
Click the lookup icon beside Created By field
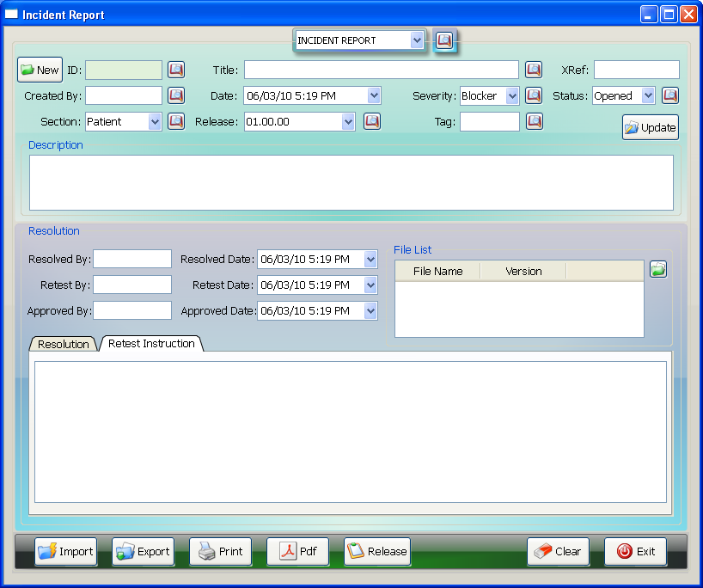(176, 95)
